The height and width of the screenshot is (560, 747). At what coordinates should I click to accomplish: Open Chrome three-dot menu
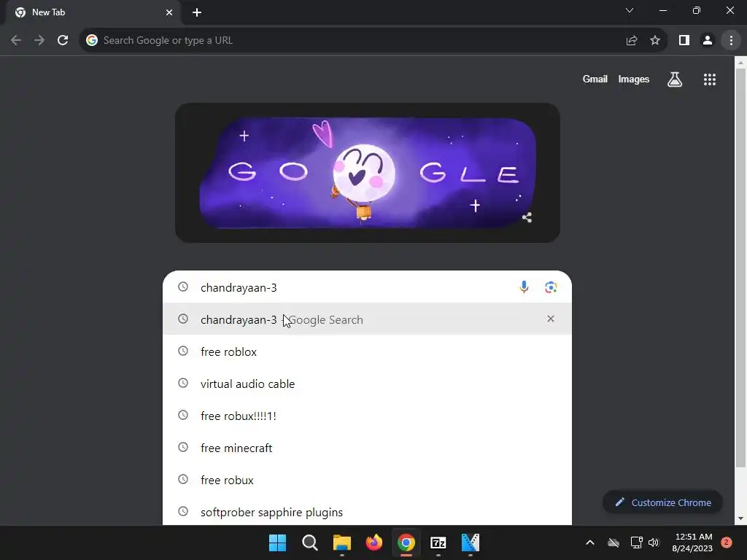(x=731, y=41)
